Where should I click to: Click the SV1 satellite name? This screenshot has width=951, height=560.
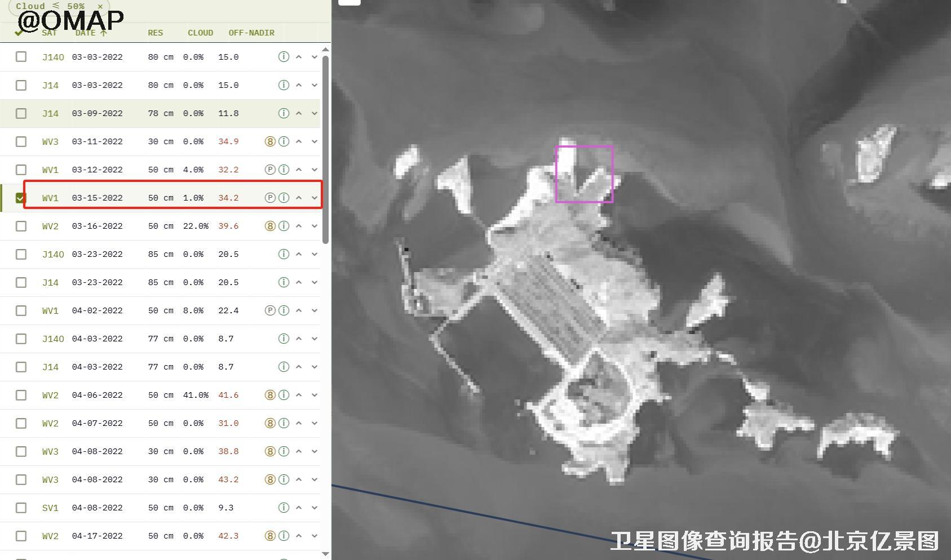point(50,508)
